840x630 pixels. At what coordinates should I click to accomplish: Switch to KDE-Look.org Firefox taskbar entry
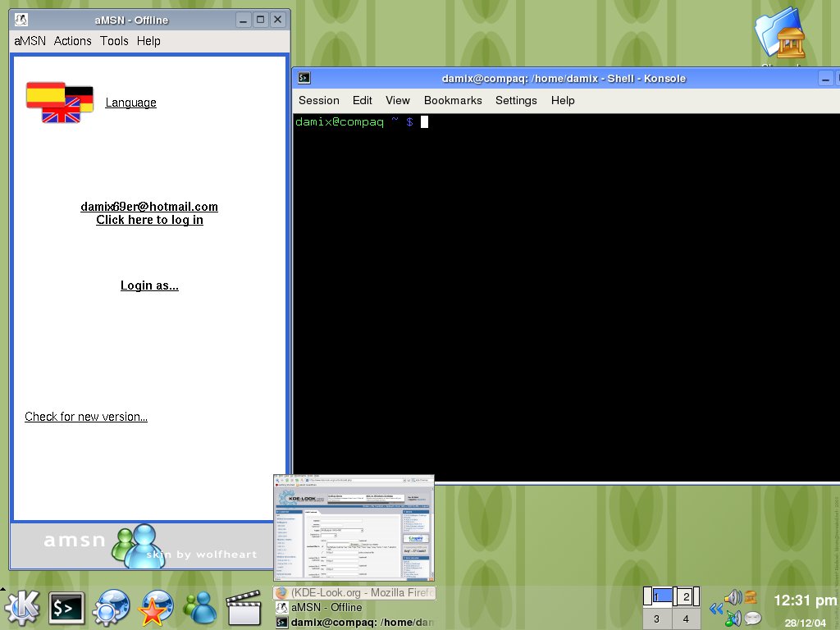pos(354,593)
